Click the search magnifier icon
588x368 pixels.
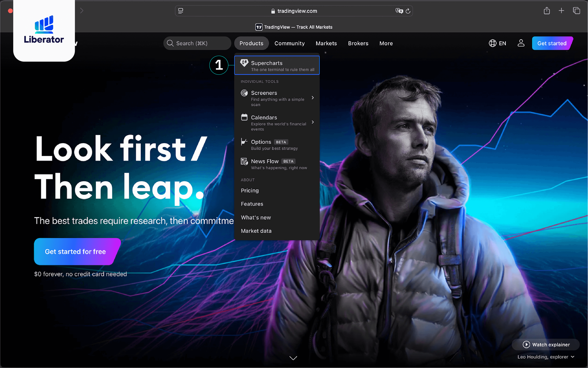point(170,43)
